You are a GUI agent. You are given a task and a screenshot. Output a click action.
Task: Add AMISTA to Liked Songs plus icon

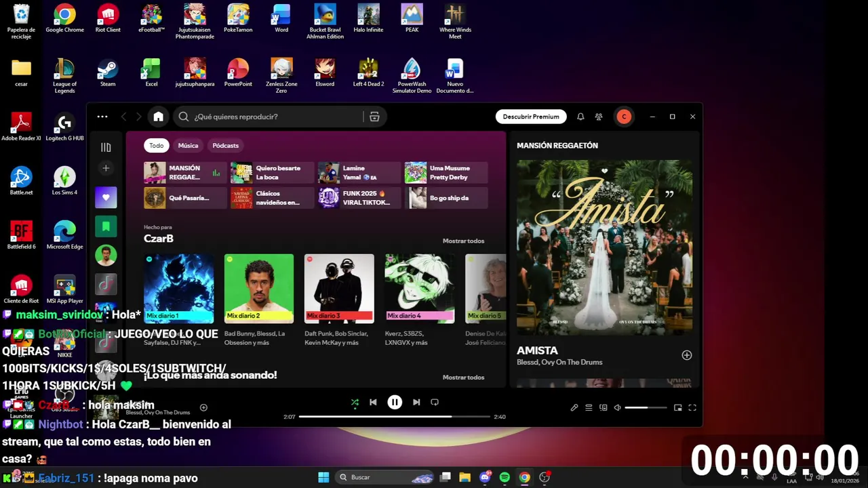(x=687, y=355)
